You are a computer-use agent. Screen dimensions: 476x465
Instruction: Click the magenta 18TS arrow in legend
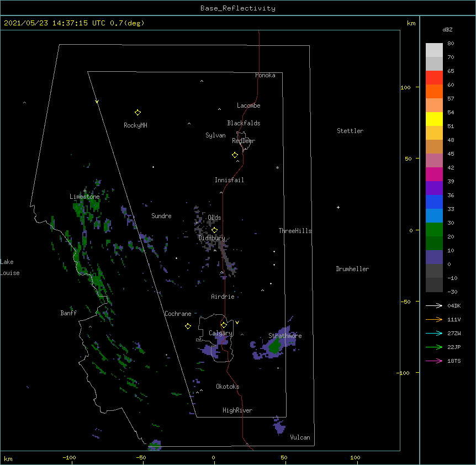(x=434, y=361)
